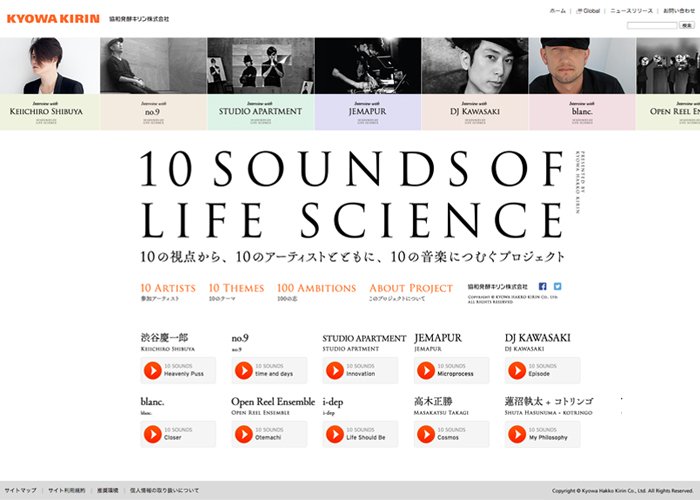Image resolution: width=700 pixels, height=500 pixels.
Task: Open the Global site link
Action: click(x=588, y=11)
